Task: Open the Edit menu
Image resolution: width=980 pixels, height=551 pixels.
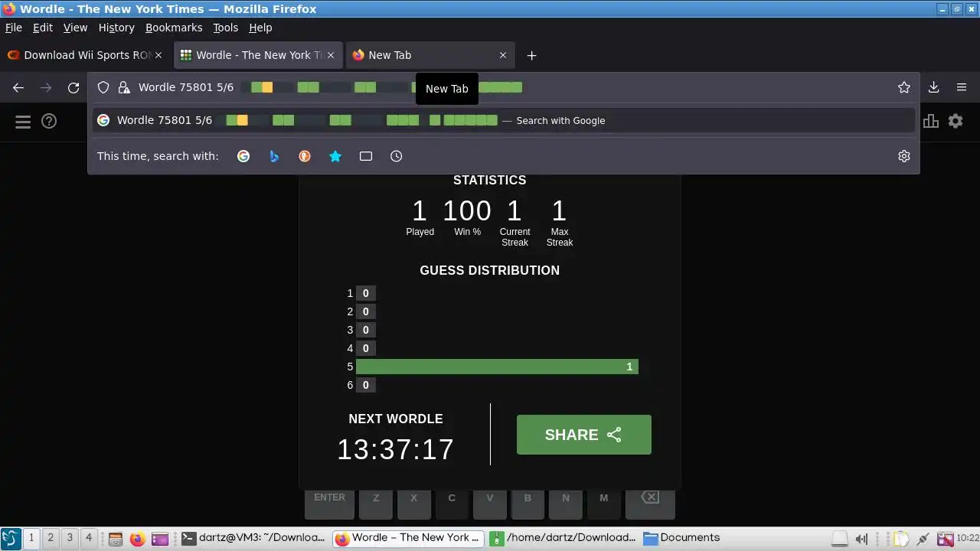Action: coord(43,28)
